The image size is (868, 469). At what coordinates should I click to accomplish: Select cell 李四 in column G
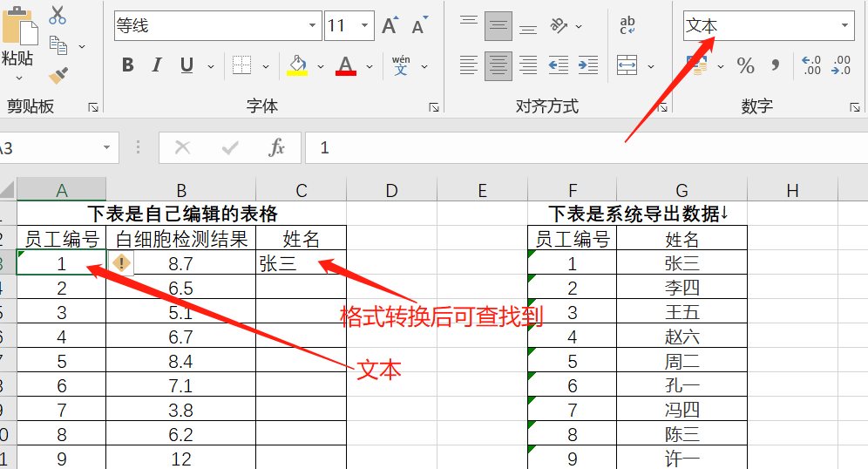coord(682,287)
